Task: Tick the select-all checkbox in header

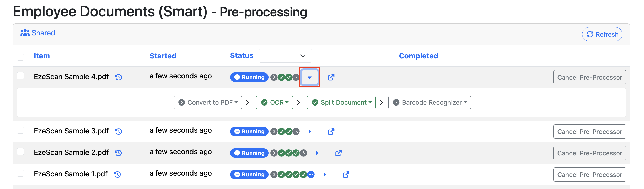Action: coord(20,57)
